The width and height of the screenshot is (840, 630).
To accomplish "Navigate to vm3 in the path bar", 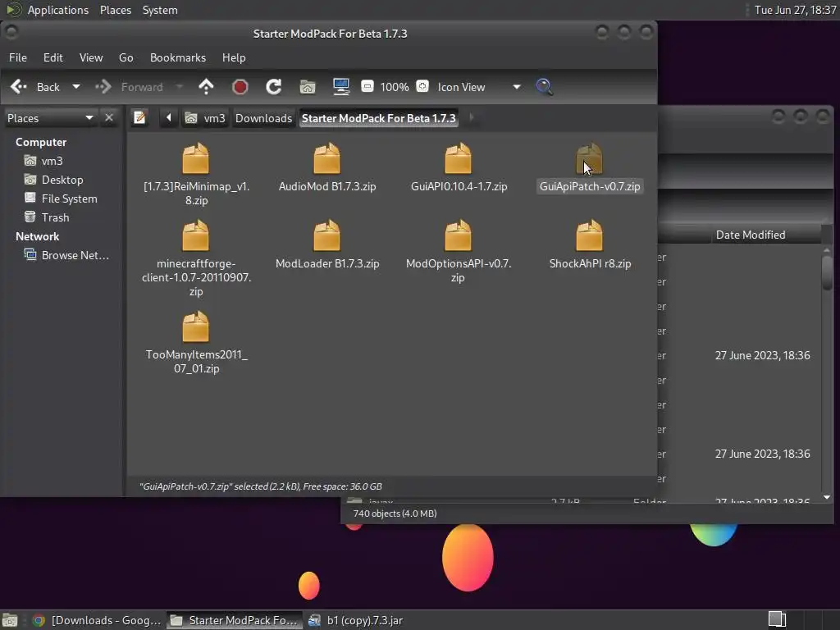I will click(x=205, y=118).
